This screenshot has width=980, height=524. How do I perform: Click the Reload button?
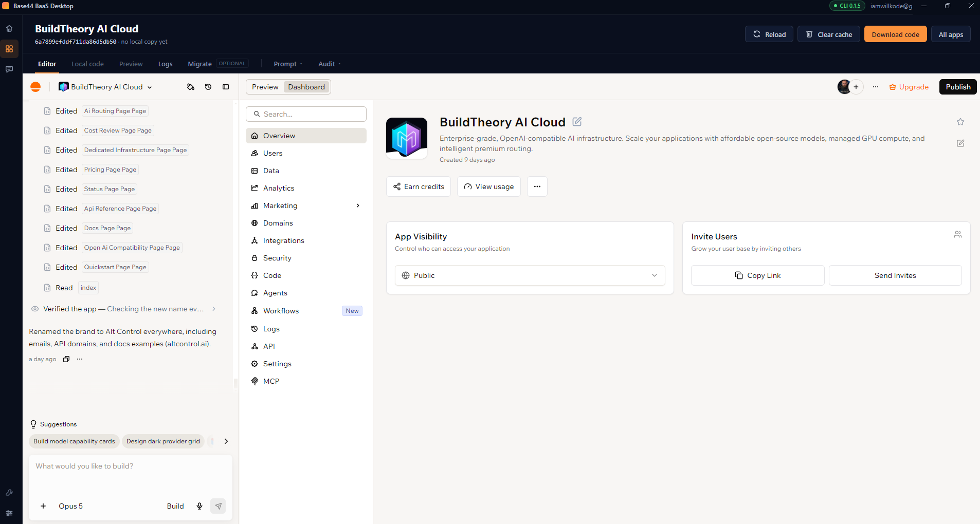click(x=769, y=34)
